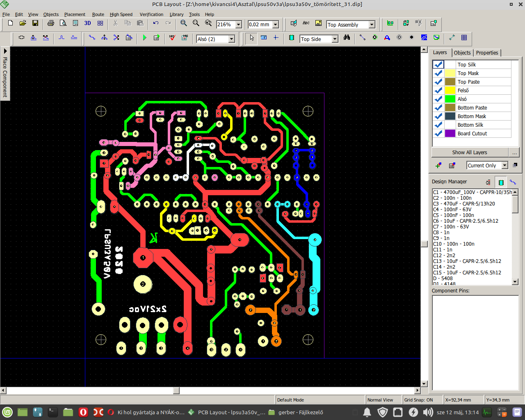
Task: Toggle visibility of Top Silk layer
Action: click(x=438, y=64)
